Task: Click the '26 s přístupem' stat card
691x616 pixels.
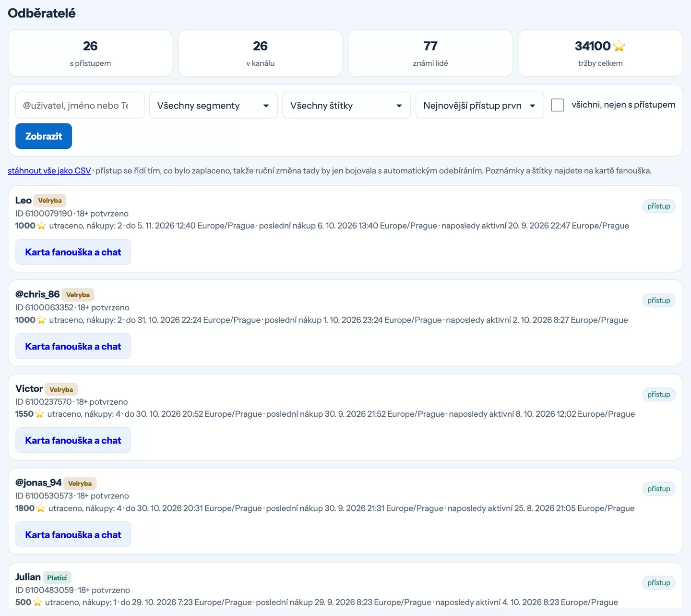Action: coord(90,53)
